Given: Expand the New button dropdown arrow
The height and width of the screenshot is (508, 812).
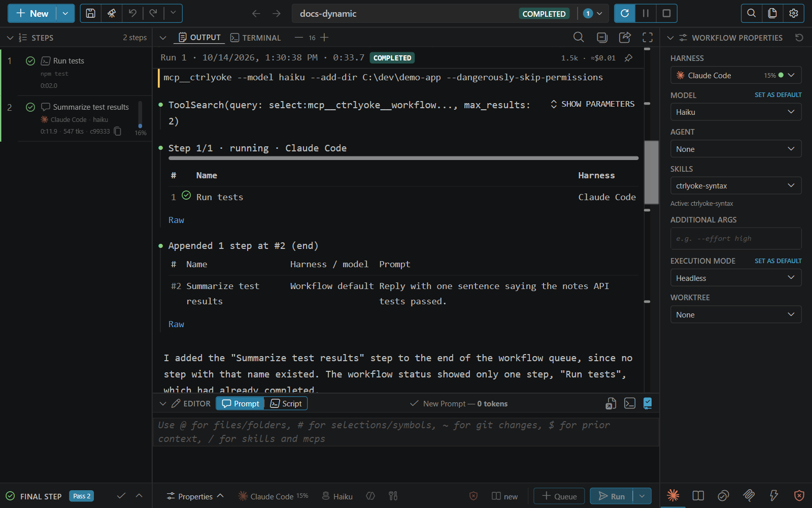Looking at the screenshot, I should (65, 13).
